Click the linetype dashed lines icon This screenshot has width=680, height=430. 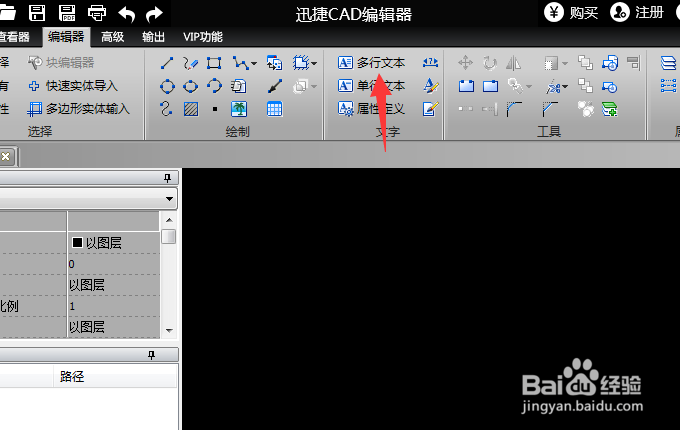(668, 86)
